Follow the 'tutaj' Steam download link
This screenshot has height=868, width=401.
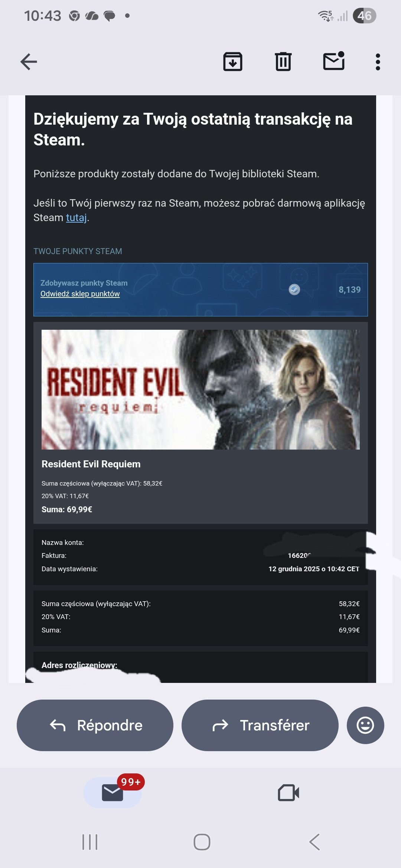[x=76, y=217]
